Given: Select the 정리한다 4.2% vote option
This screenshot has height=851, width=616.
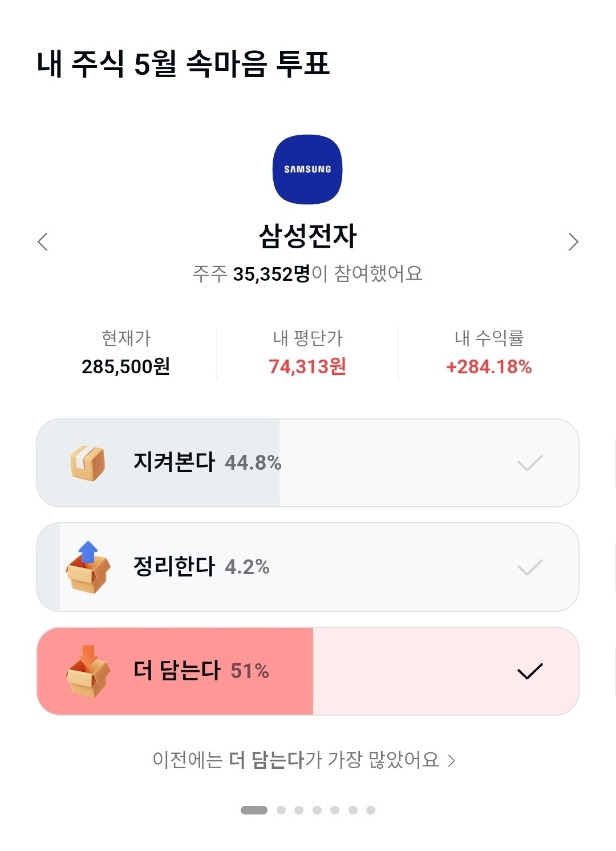Looking at the screenshot, I should (x=307, y=567).
